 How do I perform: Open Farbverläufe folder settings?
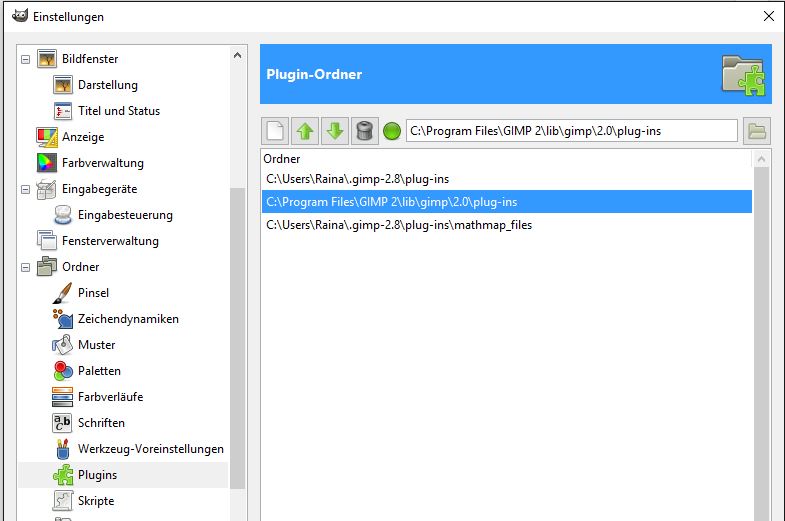111,397
